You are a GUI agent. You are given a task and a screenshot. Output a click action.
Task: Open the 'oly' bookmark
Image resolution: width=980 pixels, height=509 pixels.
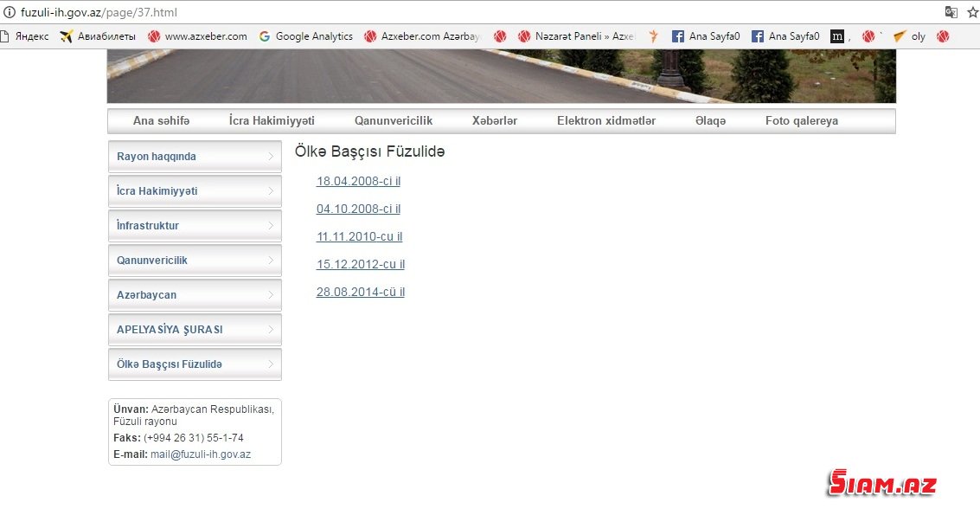909,36
